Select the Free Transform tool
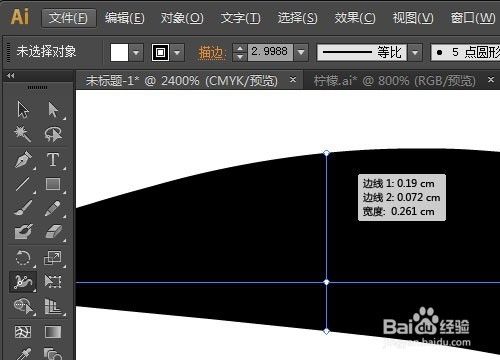500x360 pixels. click(x=53, y=282)
